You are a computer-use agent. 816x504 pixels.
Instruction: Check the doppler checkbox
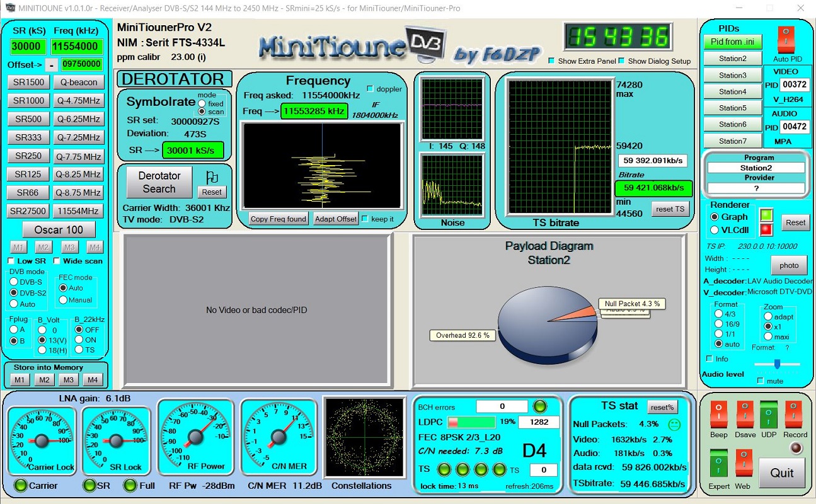370,89
